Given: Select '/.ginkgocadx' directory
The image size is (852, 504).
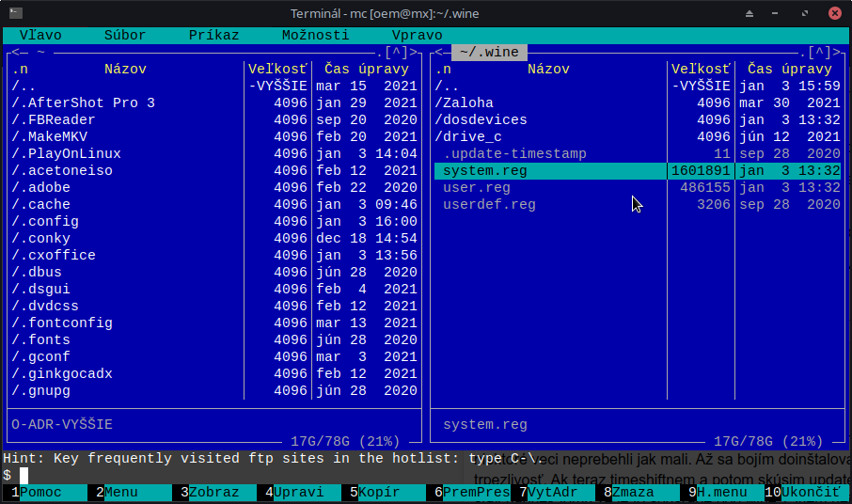Looking at the screenshot, I should coord(214,373).
